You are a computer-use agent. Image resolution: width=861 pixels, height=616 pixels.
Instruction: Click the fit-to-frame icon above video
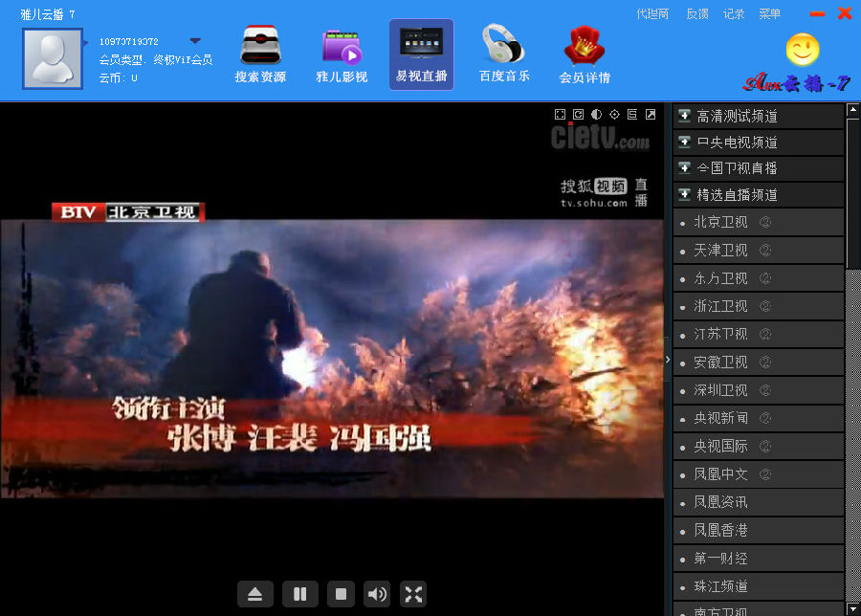[560, 114]
